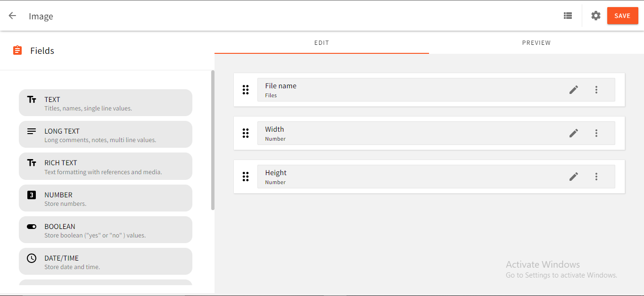The image size is (644, 296).
Task: Click the back arrow icon
Action: tap(12, 16)
